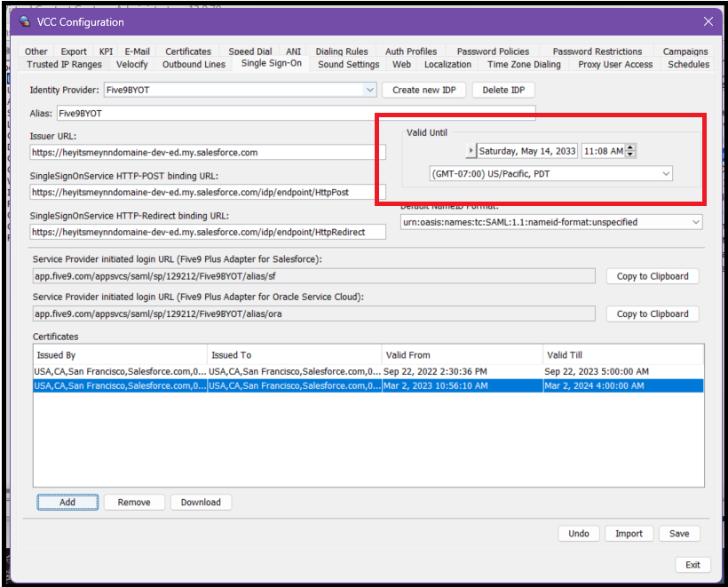Click the Valid Until date field
Image resolution: width=728 pixels, height=587 pixels.
pyautogui.click(x=527, y=151)
